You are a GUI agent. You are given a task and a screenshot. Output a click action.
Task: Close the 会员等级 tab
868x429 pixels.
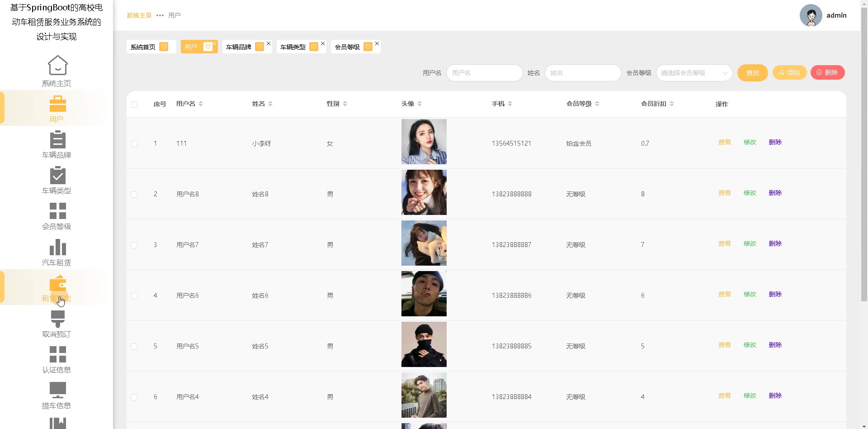coord(377,43)
